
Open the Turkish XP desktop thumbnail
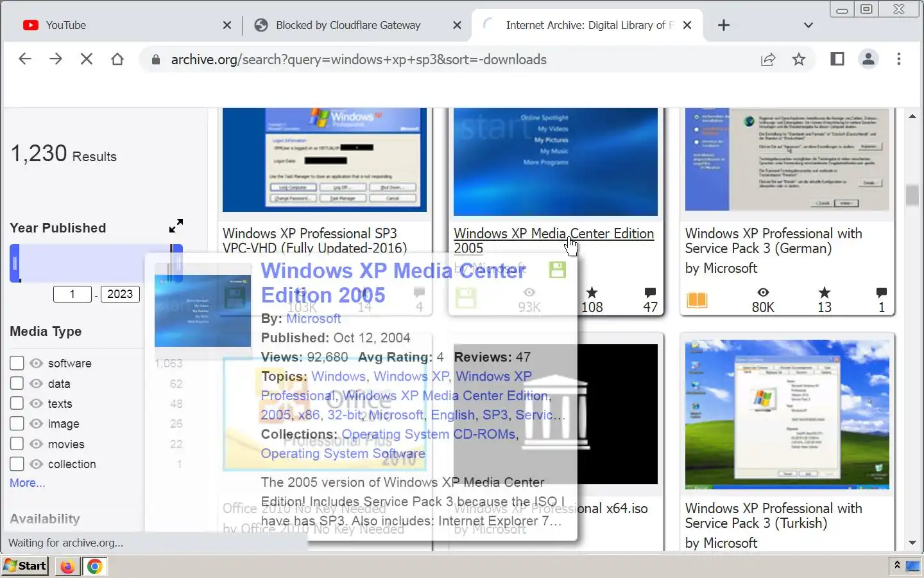[787, 414]
